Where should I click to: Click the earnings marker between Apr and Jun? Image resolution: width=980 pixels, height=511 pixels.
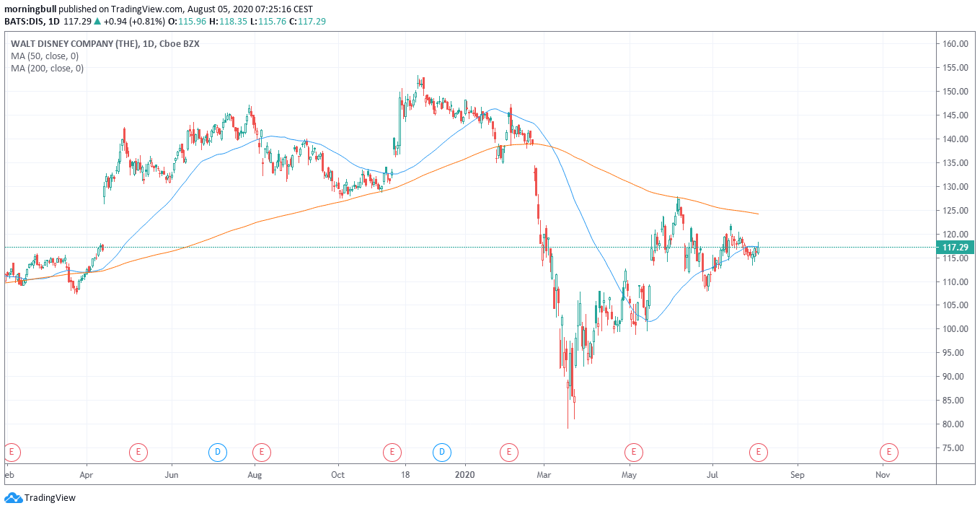[x=138, y=453]
